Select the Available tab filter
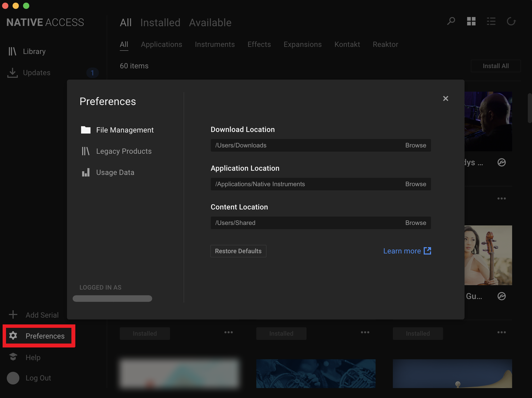 click(210, 23)
